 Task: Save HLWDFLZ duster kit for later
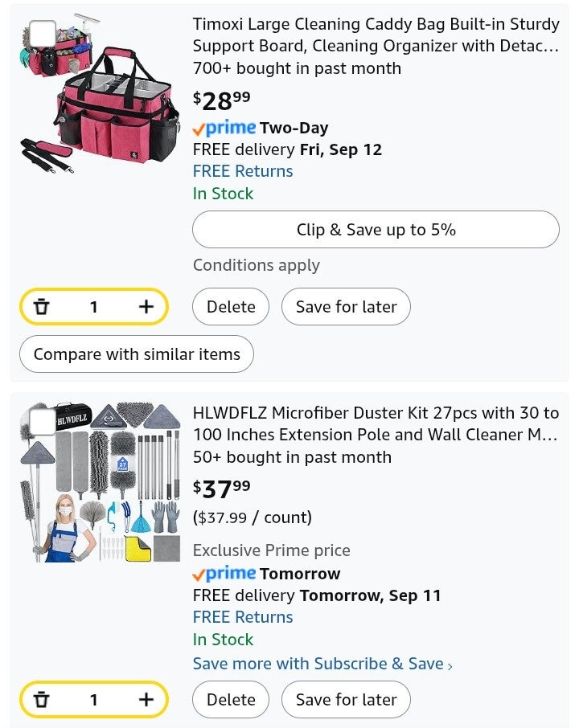[346, 700]
